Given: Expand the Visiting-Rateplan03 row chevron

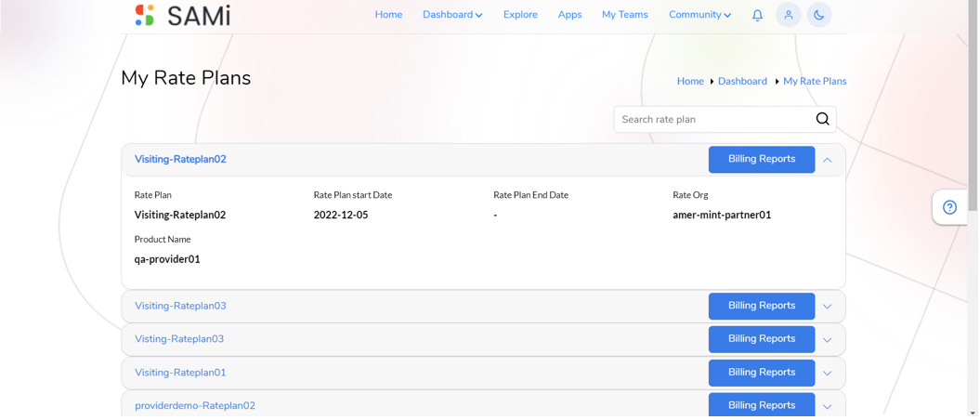Looking at the screenshot, I should click(828, 307).
